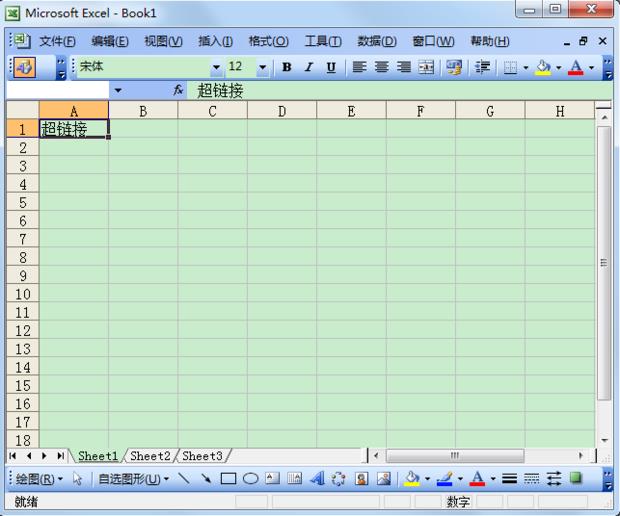
Task: Toggle bold formatting
Action: (287, 67)
